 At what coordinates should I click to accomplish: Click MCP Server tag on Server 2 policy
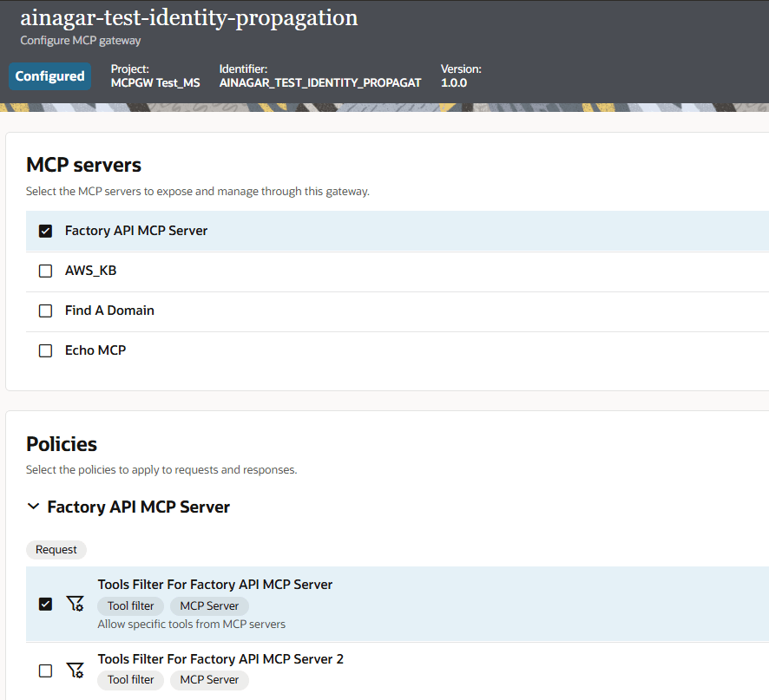pyautogui.click(x=209, y=680)
